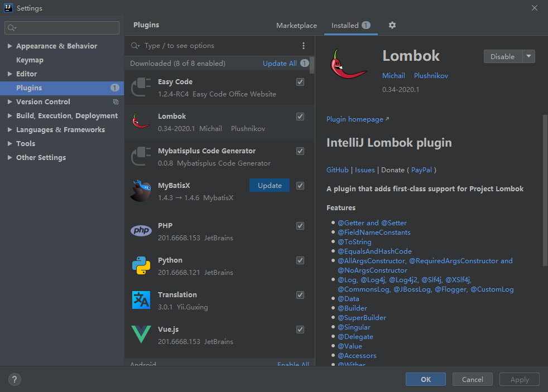Open the plugins gear settings icon
The height and width of the screenshot is (392, 548).
(392, 25)
